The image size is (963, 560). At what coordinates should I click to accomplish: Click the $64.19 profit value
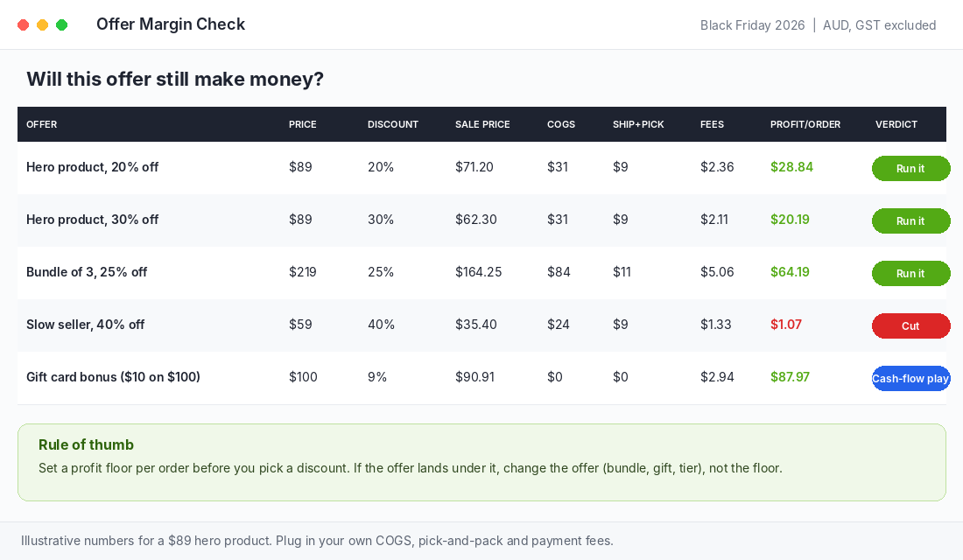click(790, 272)
